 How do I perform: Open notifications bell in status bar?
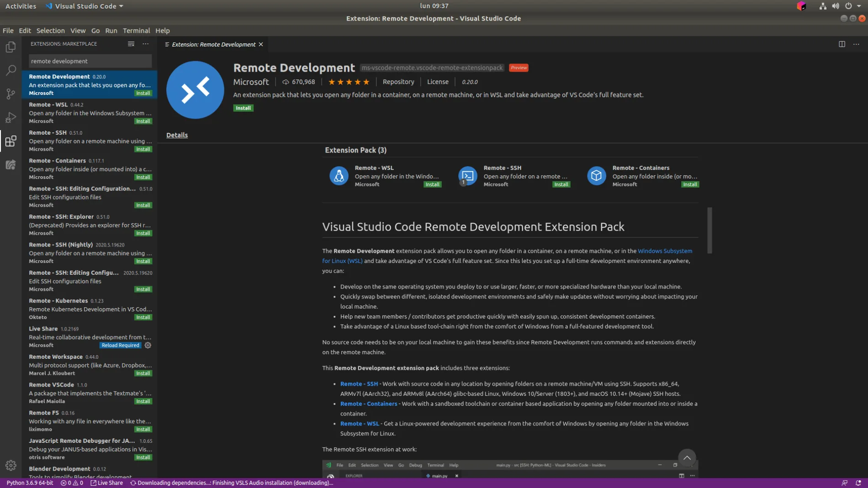coord(858,483)
